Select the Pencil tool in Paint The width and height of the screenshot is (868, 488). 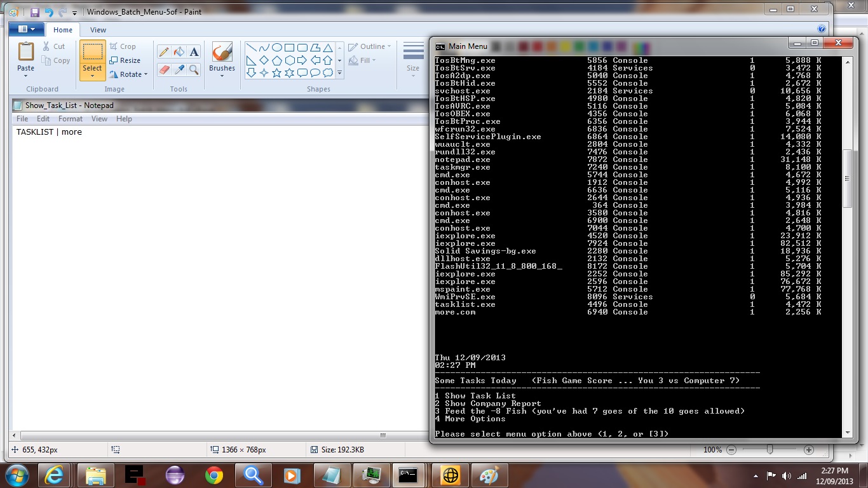tap(164, 52)
